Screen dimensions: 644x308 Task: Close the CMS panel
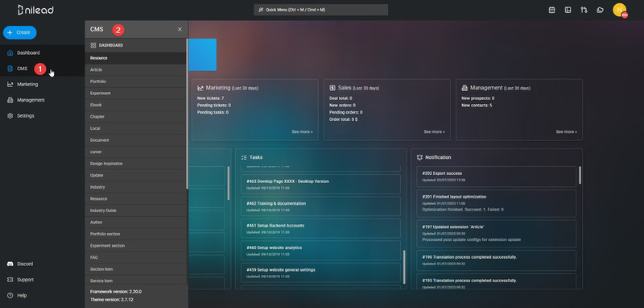pos(180,30)
